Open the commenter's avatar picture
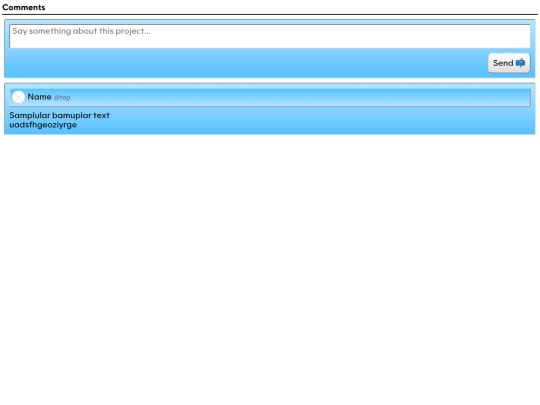The width and height of the screenshot is (540, 405). point(19,97)
